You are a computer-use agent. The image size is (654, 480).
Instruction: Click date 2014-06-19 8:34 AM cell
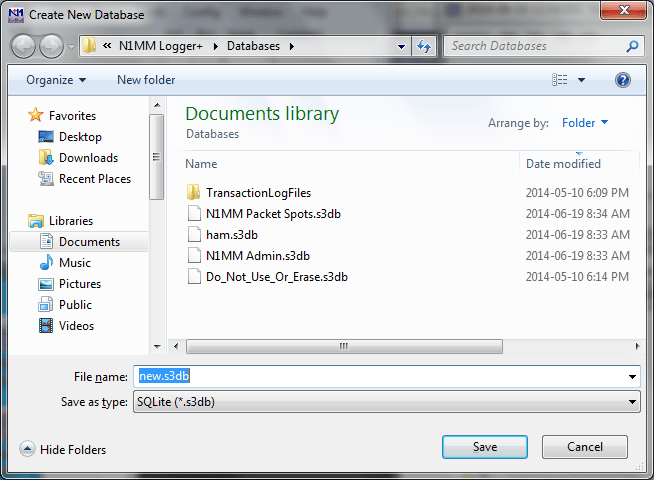click(577, 214)
